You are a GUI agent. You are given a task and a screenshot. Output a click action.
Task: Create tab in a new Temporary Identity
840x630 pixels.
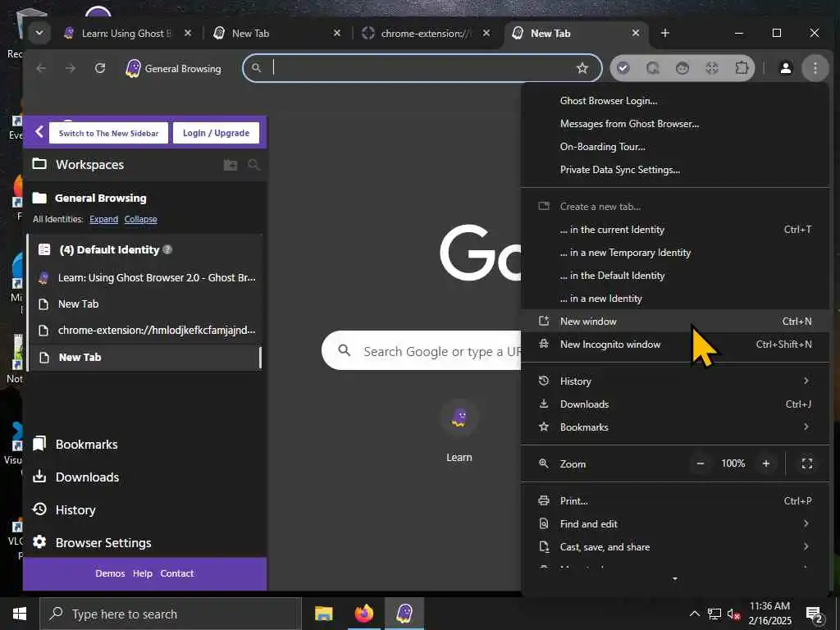(x=675, y=253)
